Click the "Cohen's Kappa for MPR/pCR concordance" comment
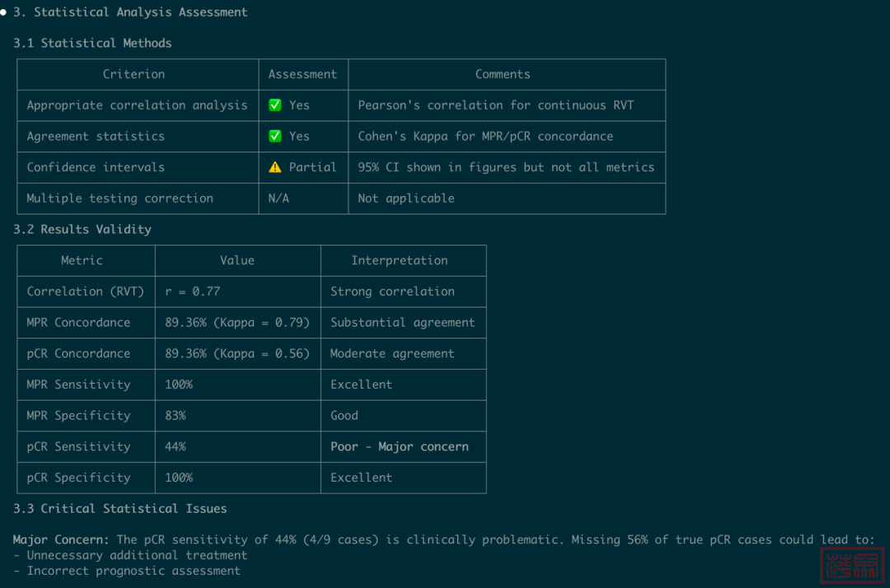 click(485, 137)
